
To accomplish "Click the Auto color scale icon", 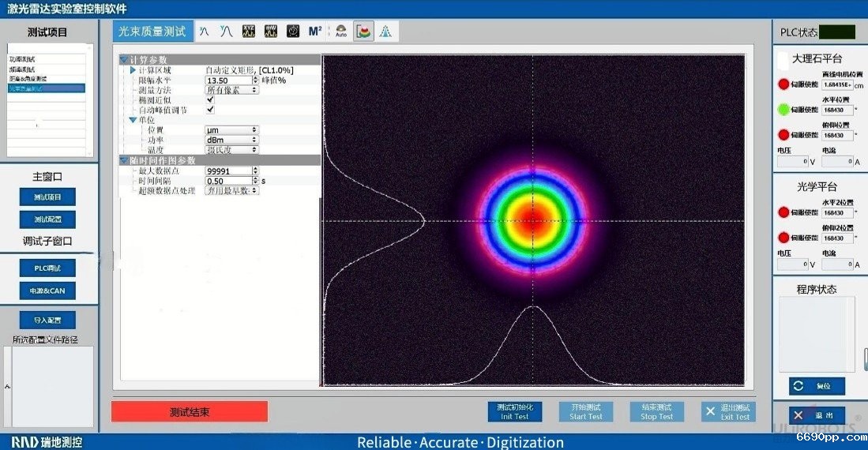I will tap(341, 32).
